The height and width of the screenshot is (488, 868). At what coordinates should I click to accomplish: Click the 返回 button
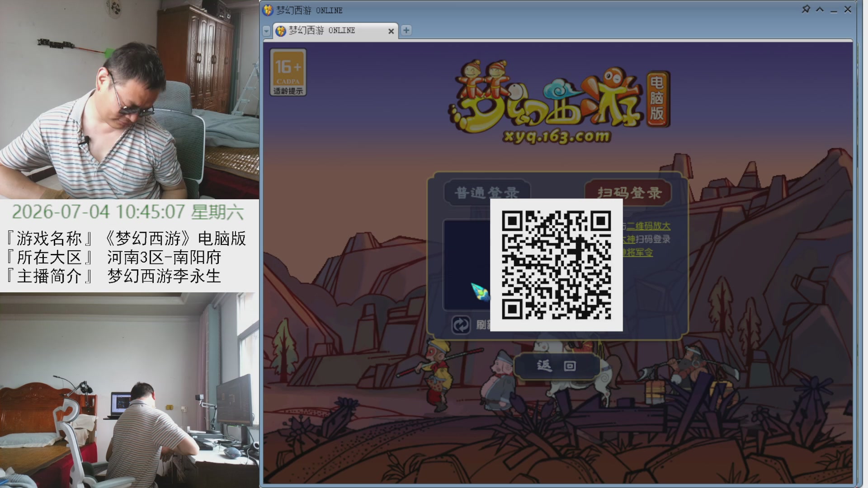click(x=557, y=366)
